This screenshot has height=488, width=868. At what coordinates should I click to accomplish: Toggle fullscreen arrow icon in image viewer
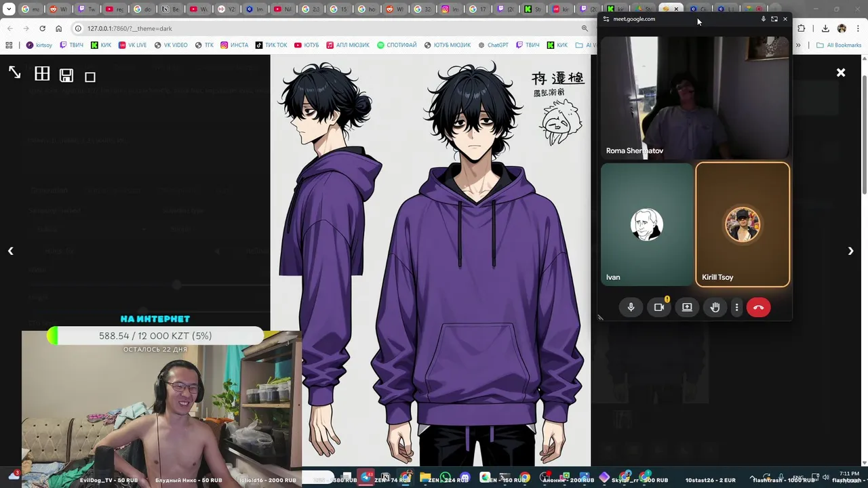pos(14,73)
